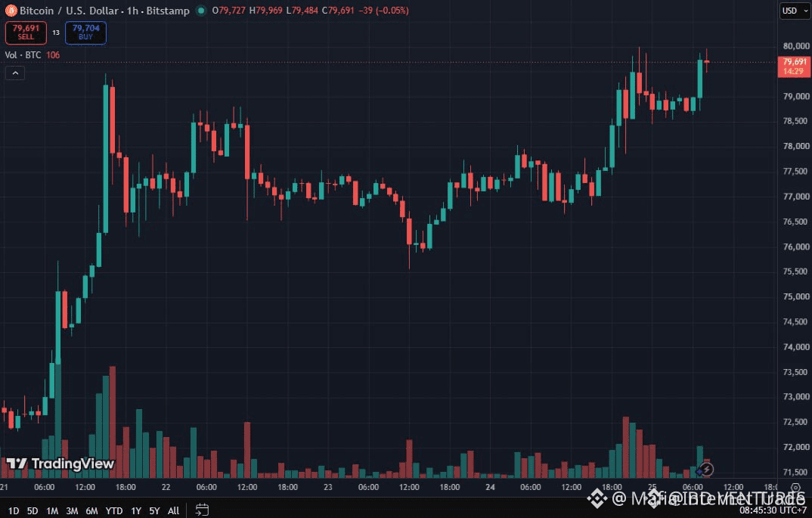Click the H79,969 high value in the header

coord(266,11)
